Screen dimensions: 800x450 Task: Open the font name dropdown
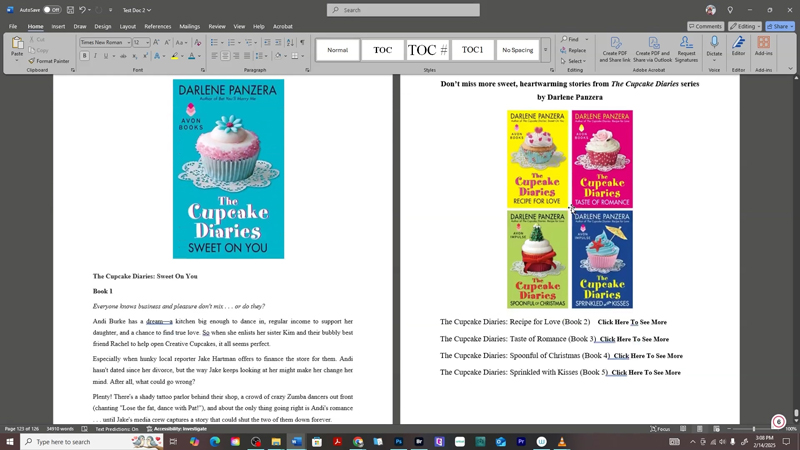[129, 43]
